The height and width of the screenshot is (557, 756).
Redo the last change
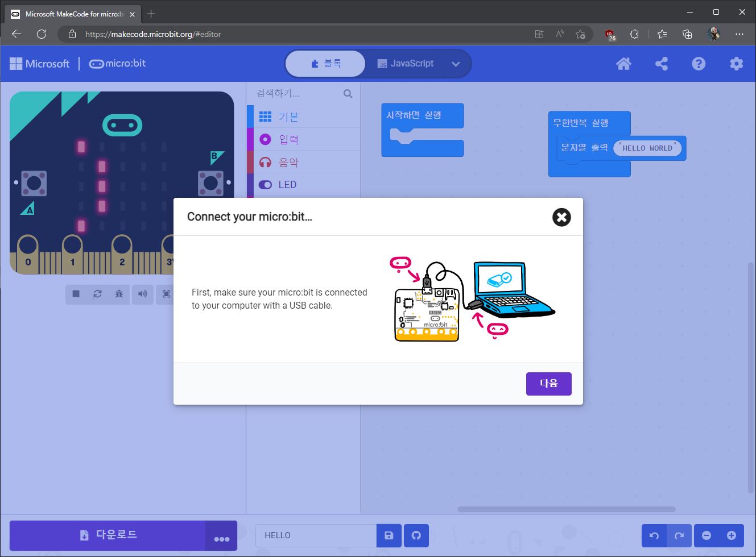click(x=679, y=535)
